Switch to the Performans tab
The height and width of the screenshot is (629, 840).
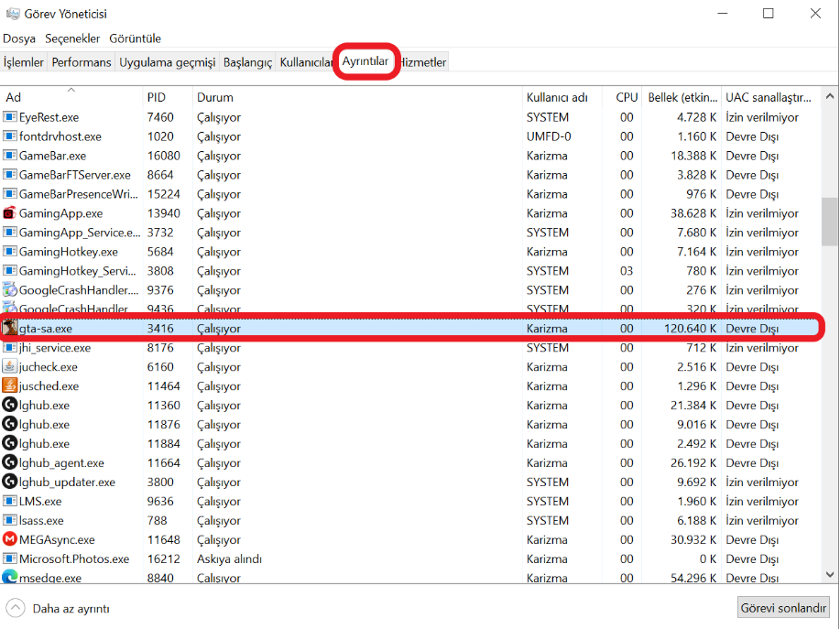click(82, 62)
